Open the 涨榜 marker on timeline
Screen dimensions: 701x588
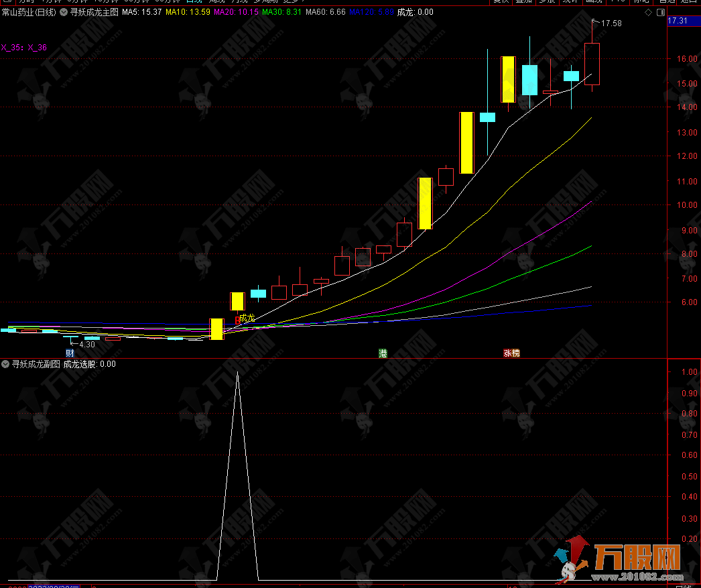pyautogui.click(x=511, y=353)
